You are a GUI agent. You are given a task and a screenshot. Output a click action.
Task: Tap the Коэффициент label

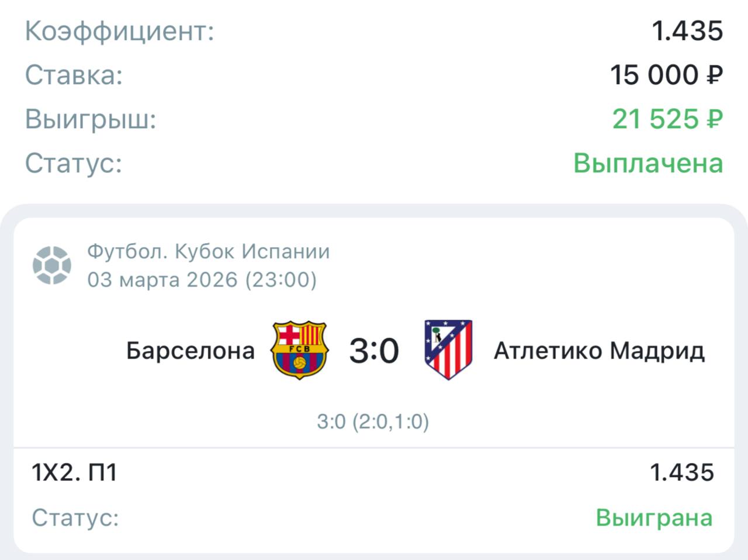pyautogui.click(x=120, y=30)
